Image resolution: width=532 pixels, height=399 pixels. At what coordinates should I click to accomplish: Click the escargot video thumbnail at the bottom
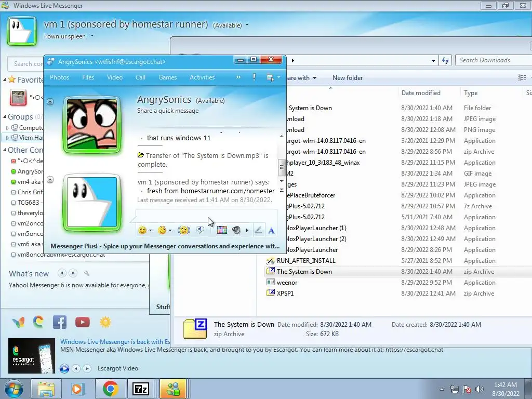(x=32, y=355)
